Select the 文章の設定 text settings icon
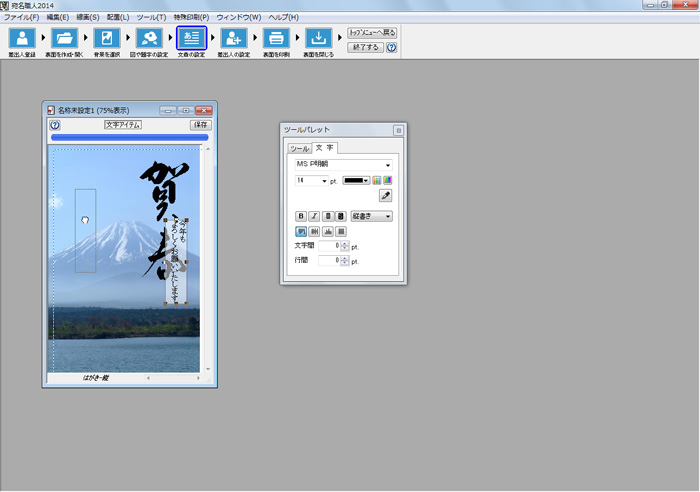The image size is (700, 492). 191,38
